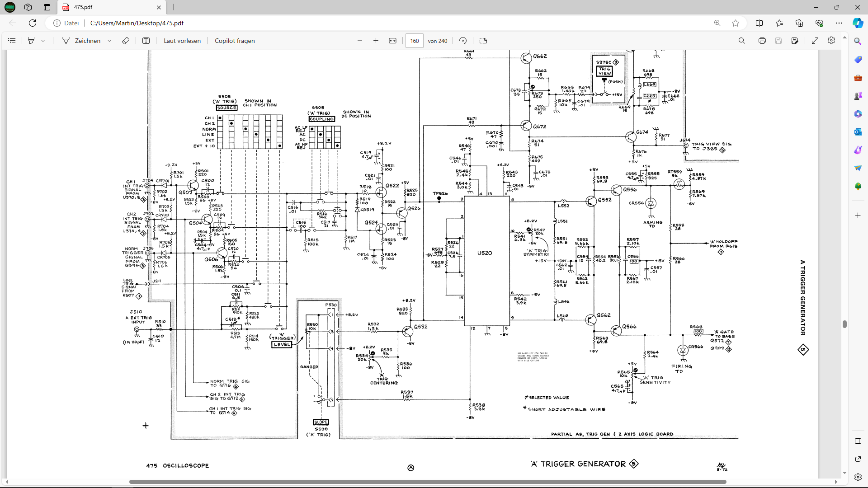Click the page number field
The height and width of the screenshot is (488, 868).
tap(415, 41)
